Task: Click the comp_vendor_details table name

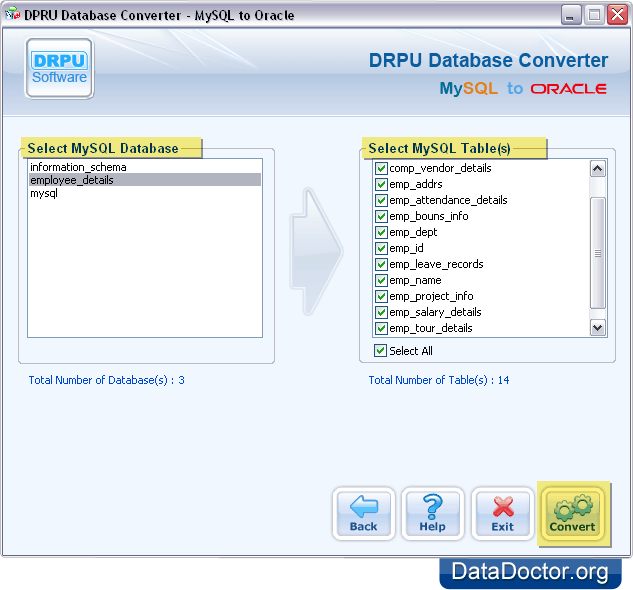Action: coord(440,168)
